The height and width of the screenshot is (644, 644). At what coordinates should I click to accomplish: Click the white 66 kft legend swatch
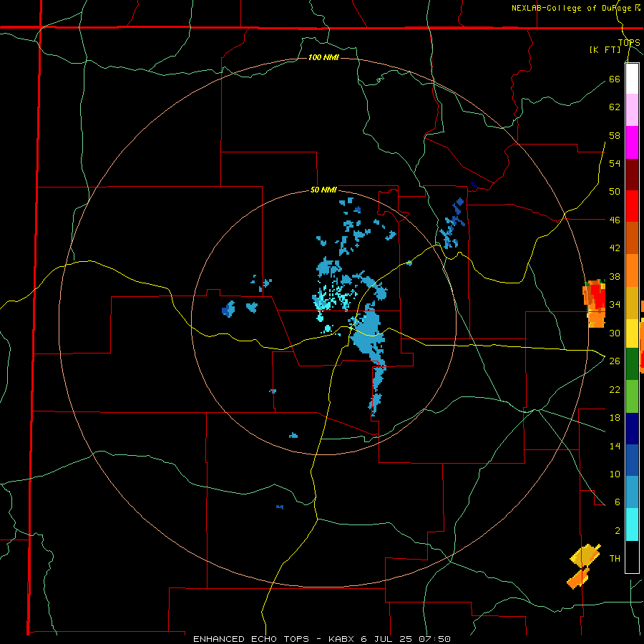pos(632,79)
